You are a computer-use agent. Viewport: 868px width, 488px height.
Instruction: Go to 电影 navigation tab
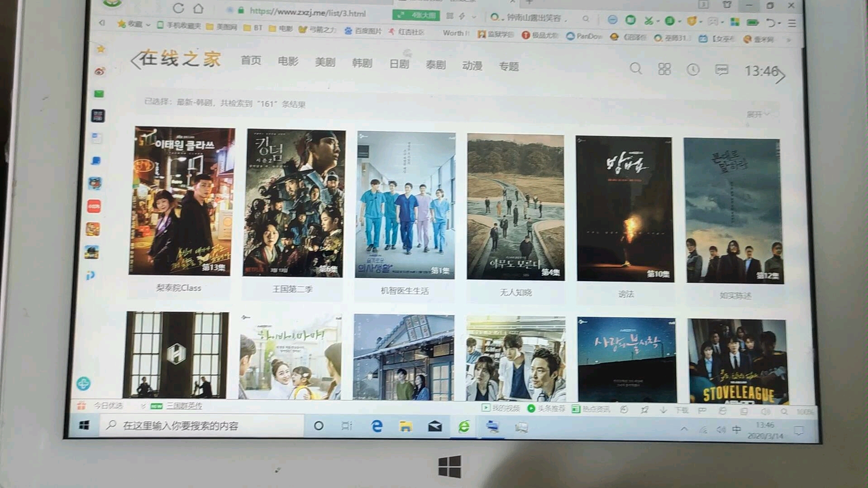pyautogui.click(x=288, y=61)
